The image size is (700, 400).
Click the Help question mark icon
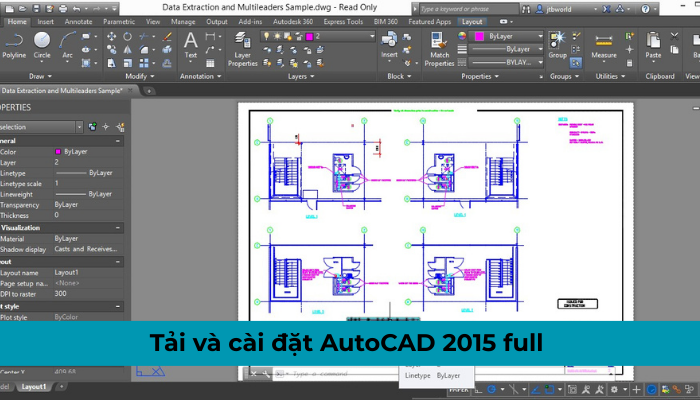click(646, 8)
